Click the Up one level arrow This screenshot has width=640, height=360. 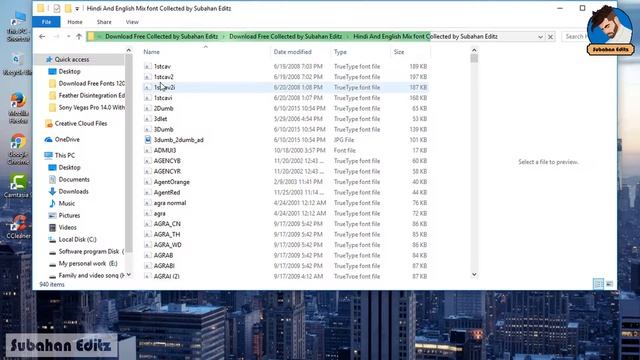click(x=79, y=36)
